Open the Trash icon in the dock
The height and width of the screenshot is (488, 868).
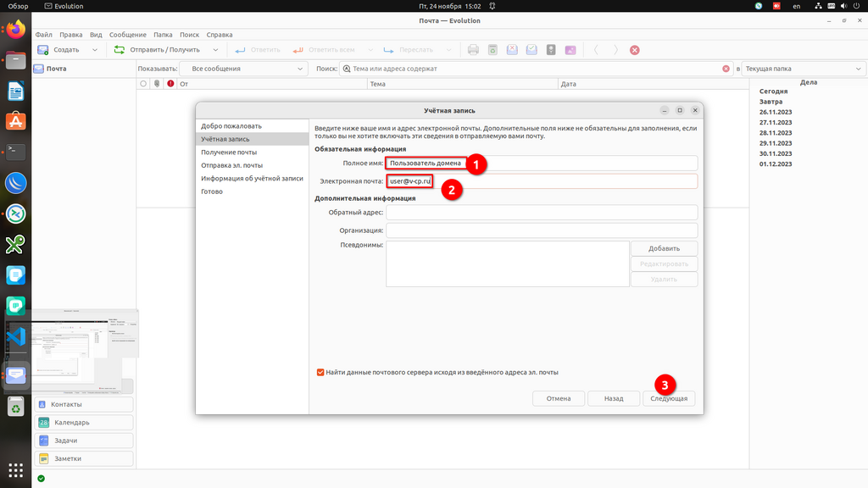15,407
